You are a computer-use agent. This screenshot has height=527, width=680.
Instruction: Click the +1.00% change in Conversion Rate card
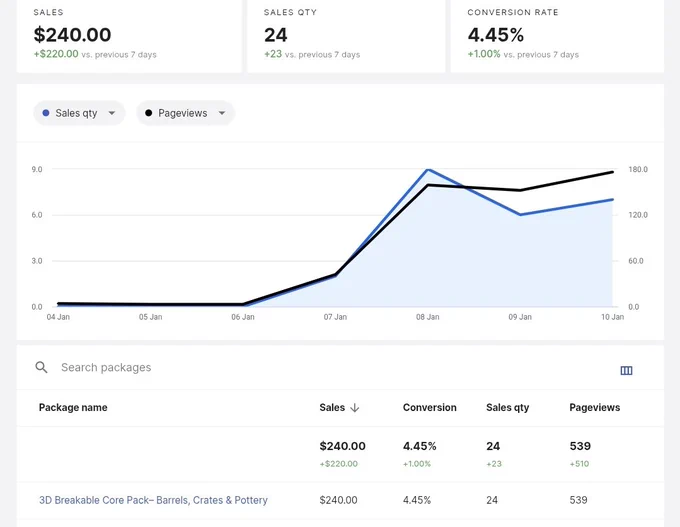click(484, 54)
